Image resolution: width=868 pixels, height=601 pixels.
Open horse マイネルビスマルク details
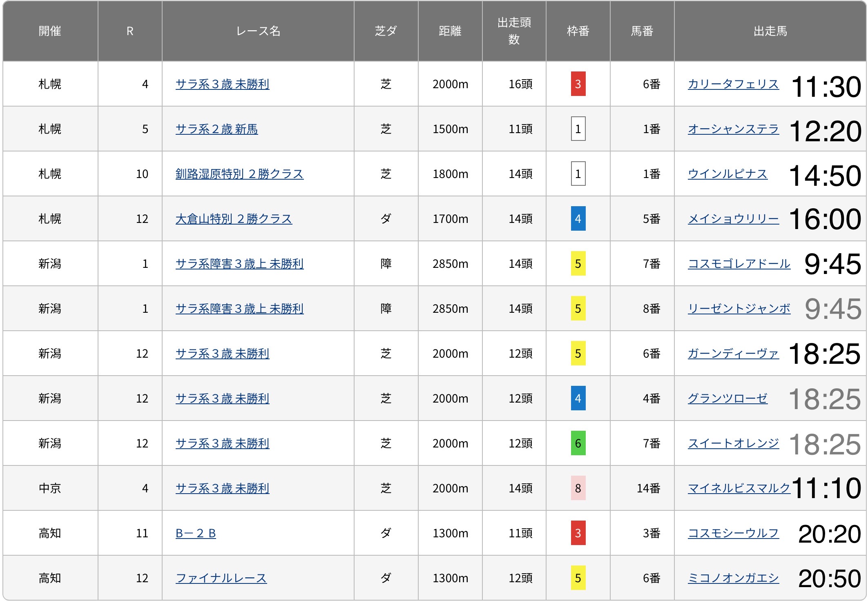(739, 488)
